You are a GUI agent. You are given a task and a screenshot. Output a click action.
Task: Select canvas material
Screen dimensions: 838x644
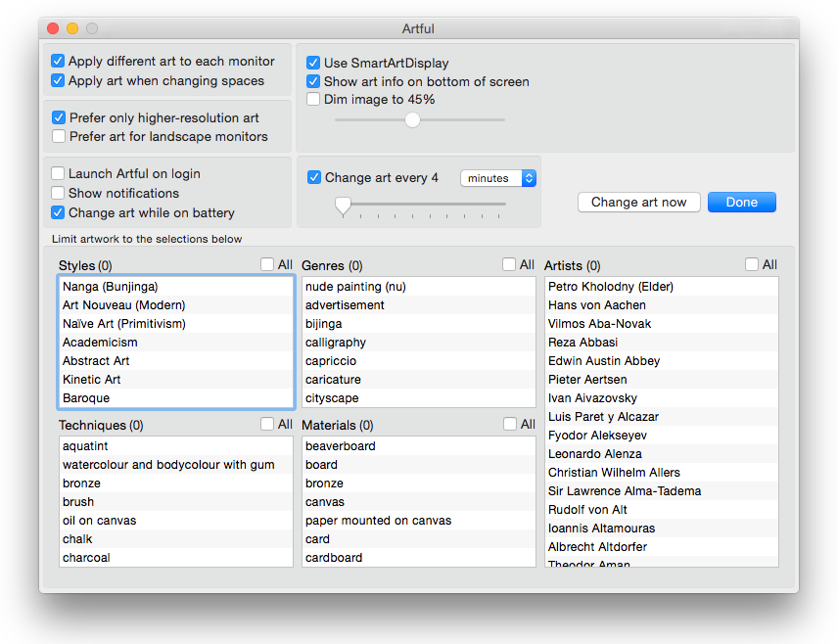pos(418,502)
